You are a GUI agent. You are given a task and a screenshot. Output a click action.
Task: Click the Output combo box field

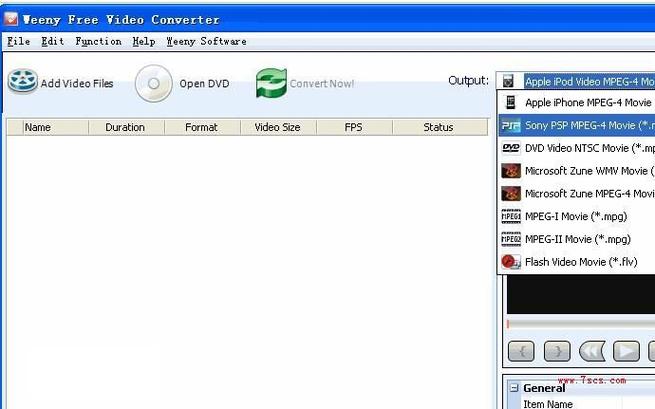[576, 81]
